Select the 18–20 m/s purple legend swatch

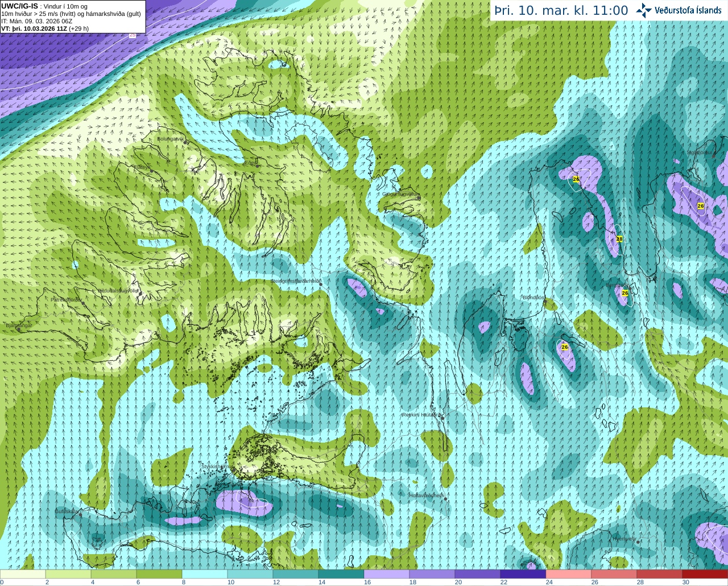coord(432,574)
